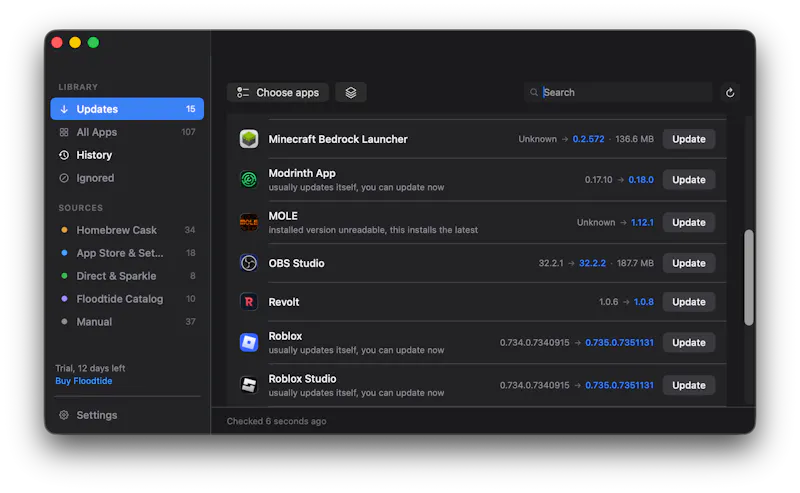Click version 32.2.2 for OBS Studio
The height and width of the screenshot is (493, 800).
[592, 263]
